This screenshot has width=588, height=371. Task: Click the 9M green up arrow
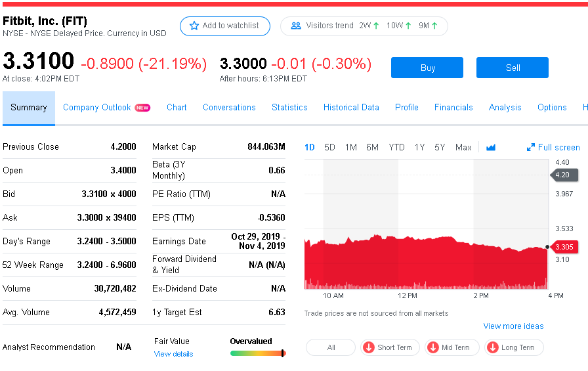click(x=434, y=26)
